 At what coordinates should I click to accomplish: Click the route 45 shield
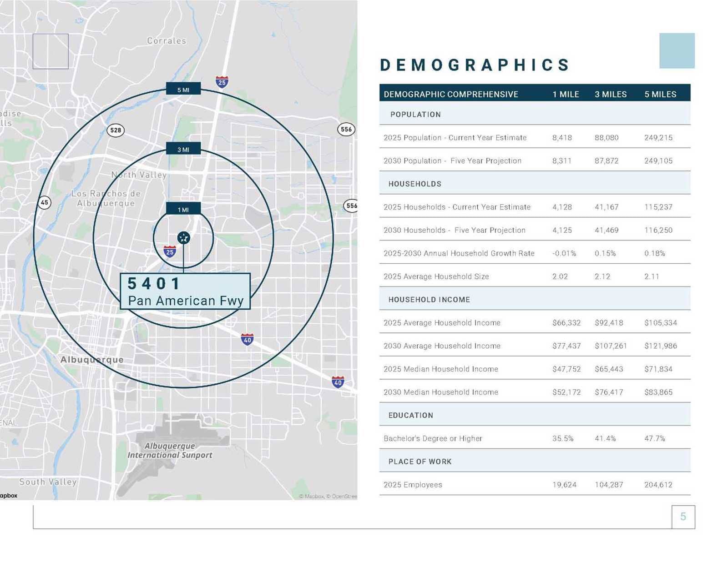44,202
